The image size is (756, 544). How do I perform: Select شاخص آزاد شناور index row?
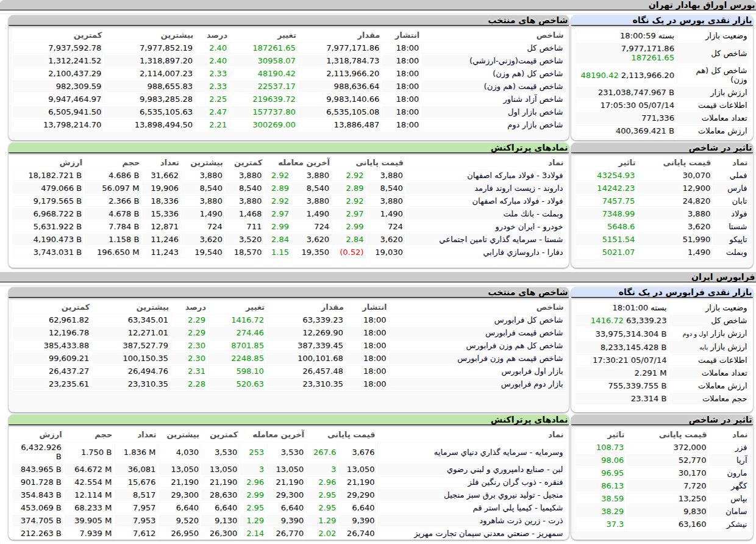click(x=290, y=99)
